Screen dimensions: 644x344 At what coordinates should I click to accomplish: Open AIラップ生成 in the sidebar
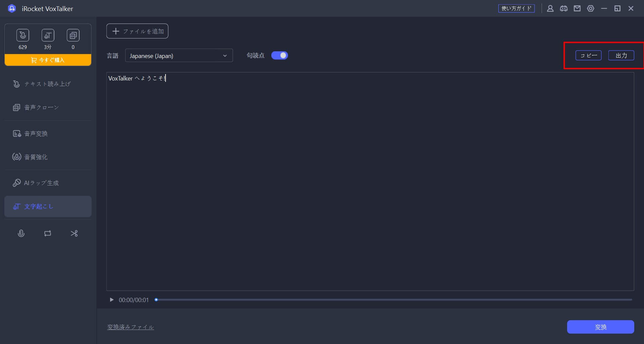48,183
